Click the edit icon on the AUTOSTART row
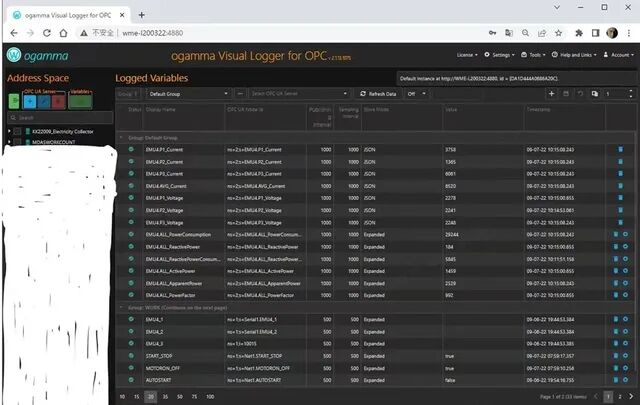The height and width of the screenshot is (405, 640). tap(626, 380)
